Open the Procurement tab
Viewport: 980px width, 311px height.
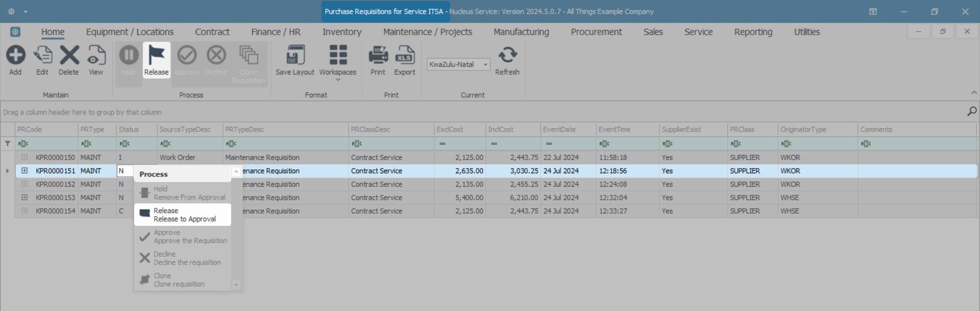(x=596, y=32)
